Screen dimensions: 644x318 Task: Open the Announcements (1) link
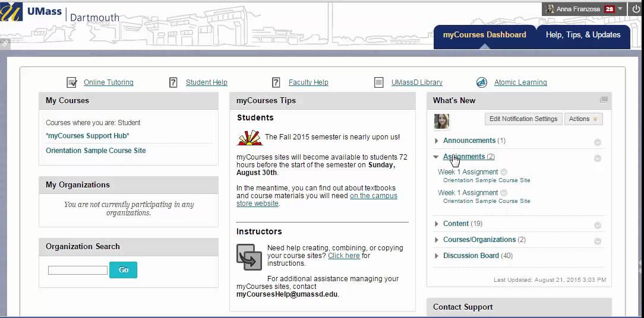pos(474,141)
